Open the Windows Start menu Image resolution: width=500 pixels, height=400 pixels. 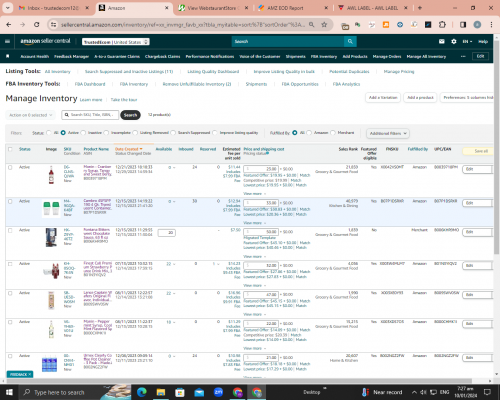click(x=9, y=392)
